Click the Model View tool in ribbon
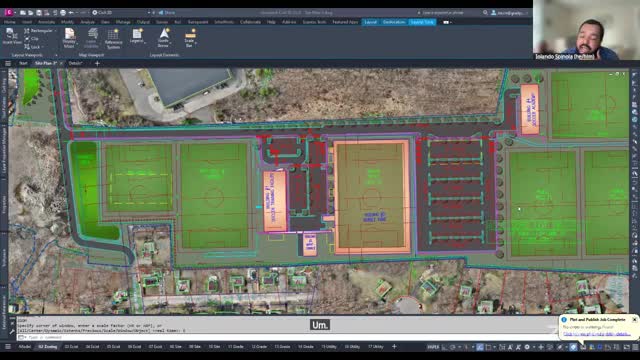Image resolution: width=640 pixels, height=360 pixels. [11, 37]
